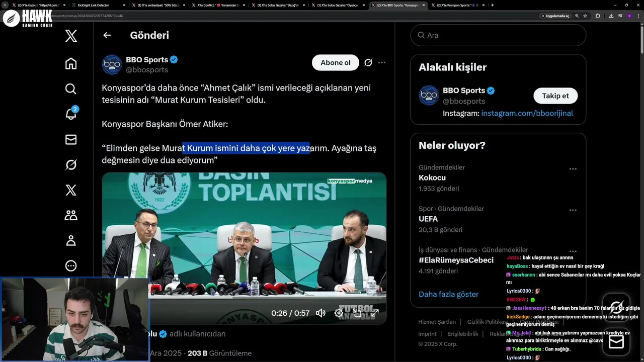The width and height of the screenshot is (644, 362).
Task: Switch to X'te Enzo tab
Action: pyautogui.click(x=39, y=5)
